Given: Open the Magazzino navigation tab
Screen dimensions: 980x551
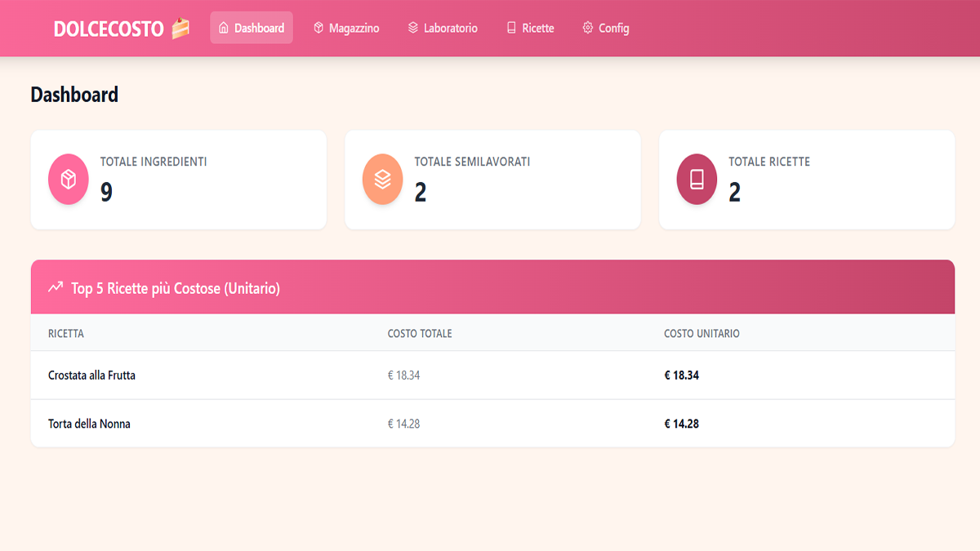Looking at the screenshot, I should click(x=346, y=28).
